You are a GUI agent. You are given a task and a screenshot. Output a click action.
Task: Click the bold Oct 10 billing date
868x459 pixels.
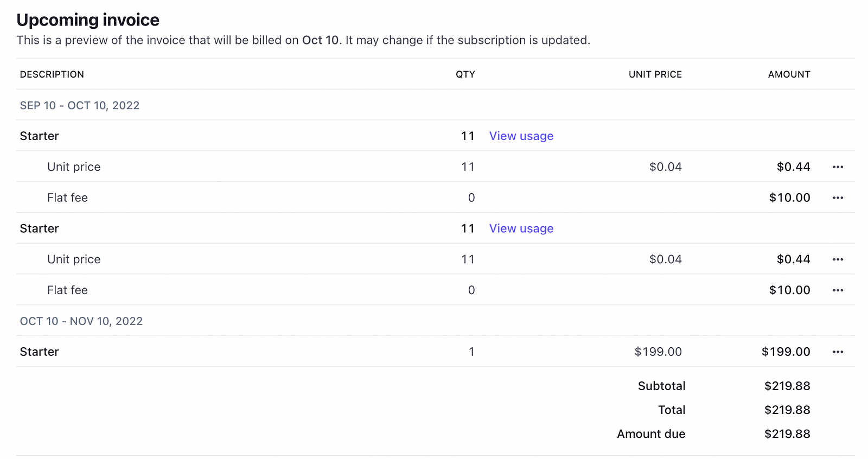pos(320,40)
